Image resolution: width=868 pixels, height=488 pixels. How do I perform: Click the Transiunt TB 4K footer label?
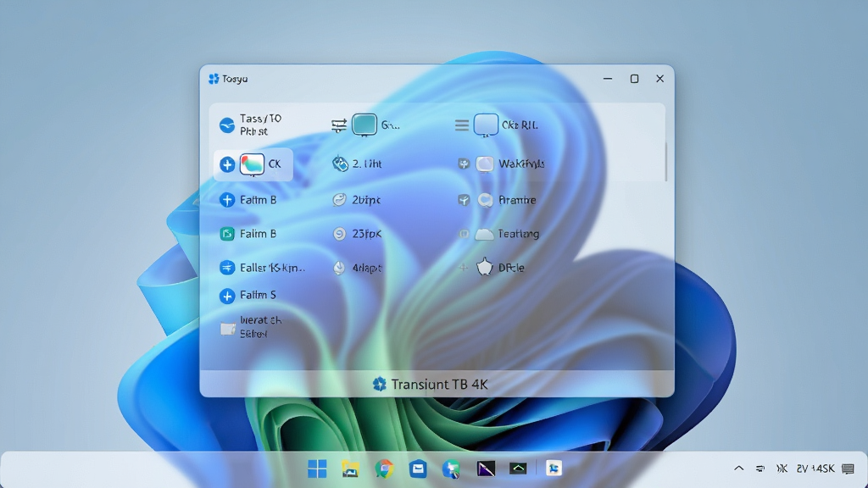440,385
